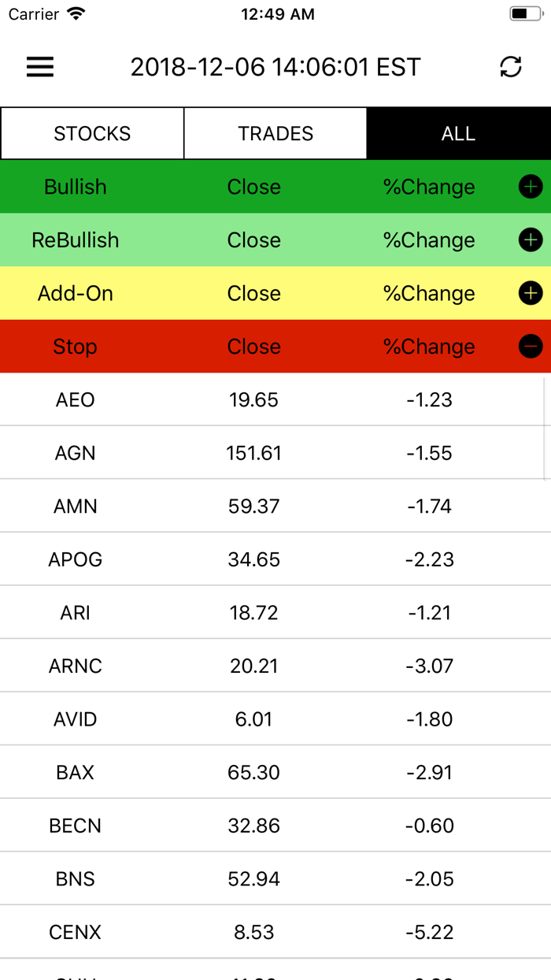551x980 pixels.
Task: Open the hamburger navigation menu
Action: point(39,67)
